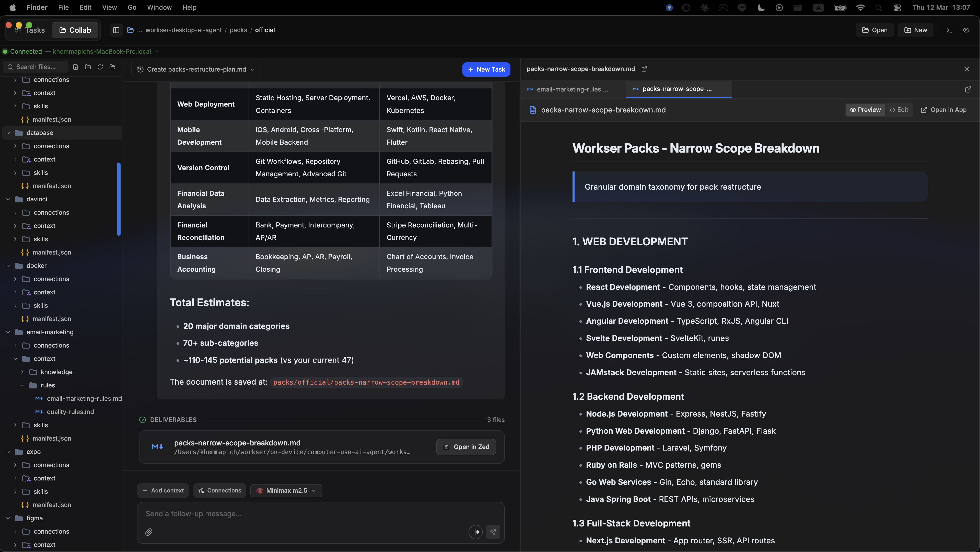Click the send message arrow icon

pyautogui.click(x=493, y=532)
